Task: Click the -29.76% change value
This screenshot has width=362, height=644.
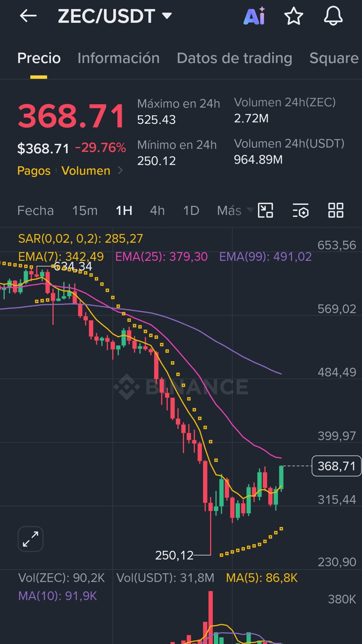Action: (x=101, y=148)
